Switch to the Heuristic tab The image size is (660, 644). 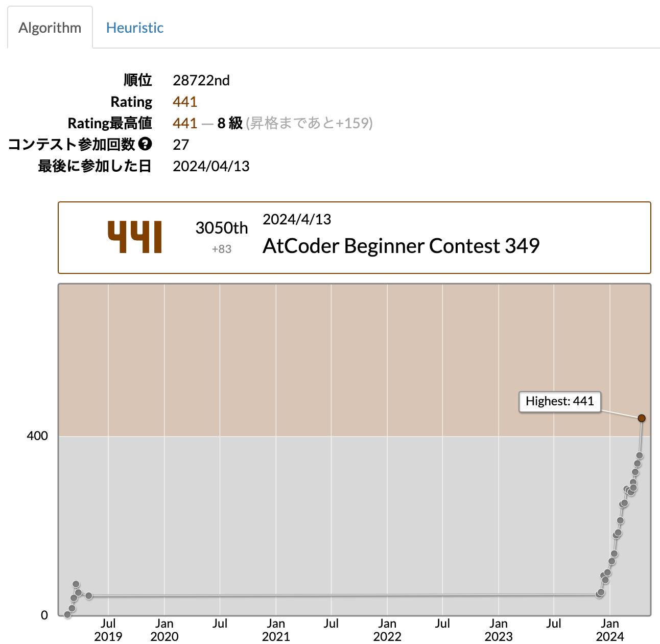pos(135,28)
